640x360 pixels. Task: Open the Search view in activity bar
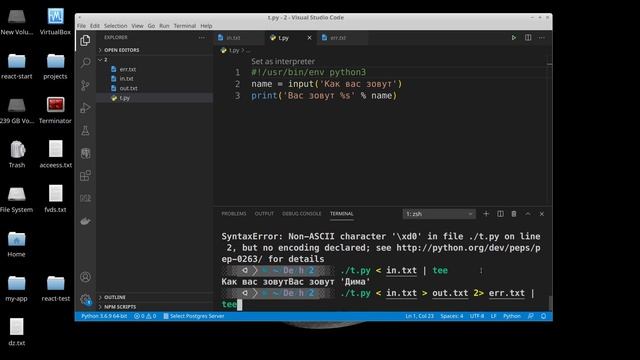click(x=85, y=62)
